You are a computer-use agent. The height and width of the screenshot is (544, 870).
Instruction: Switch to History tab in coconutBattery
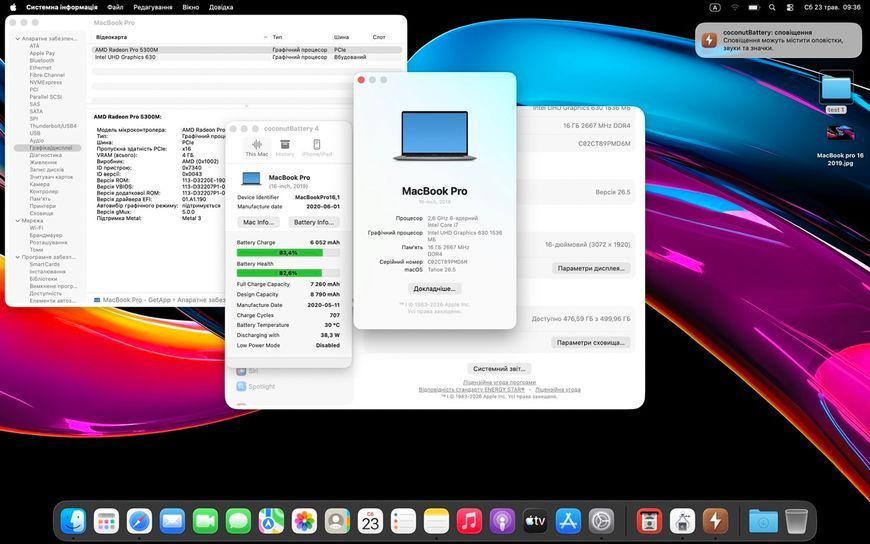pos(285,148)
